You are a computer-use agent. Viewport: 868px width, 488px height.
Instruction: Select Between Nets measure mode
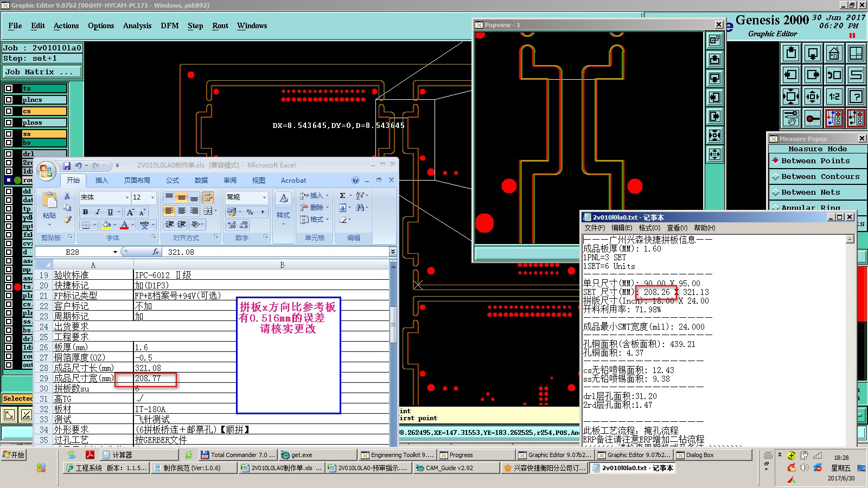pyautogui.click(x=818, y=192)
